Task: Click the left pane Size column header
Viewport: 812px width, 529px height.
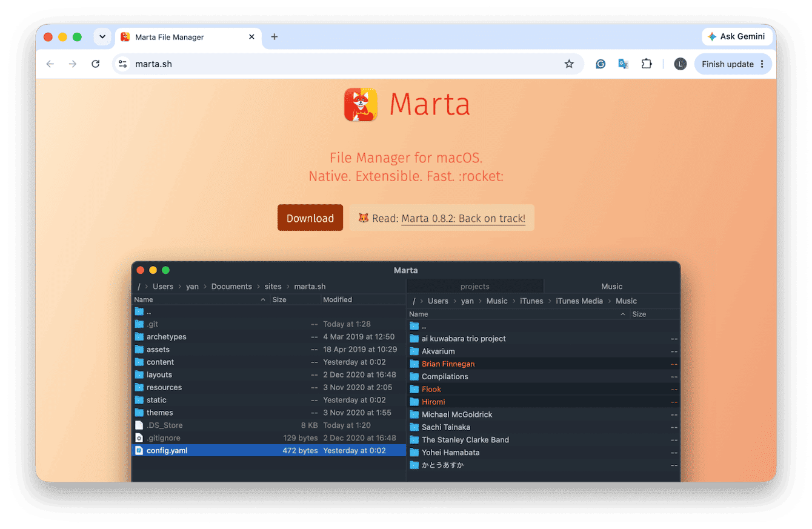Action: [279, 299]
